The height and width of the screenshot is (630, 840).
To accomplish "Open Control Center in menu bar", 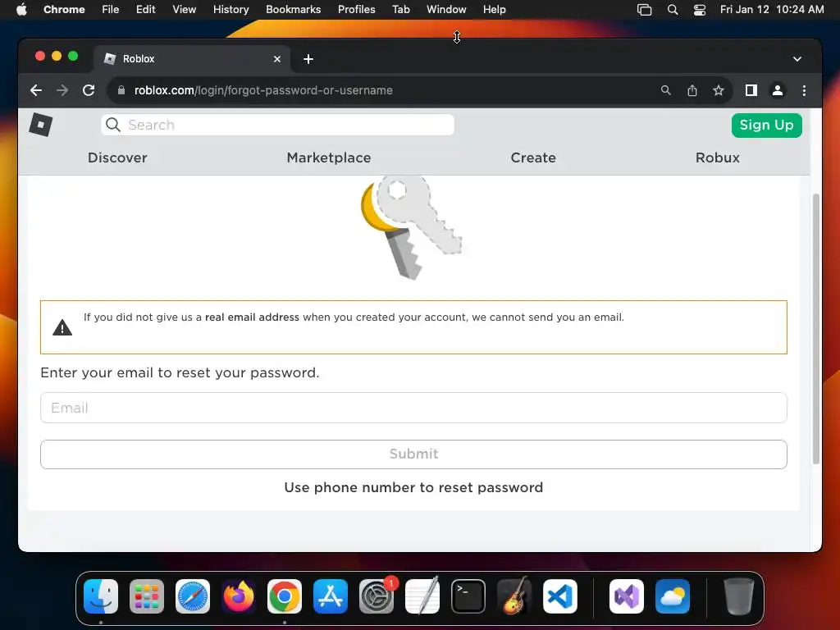I will click(x=699, y=10).
